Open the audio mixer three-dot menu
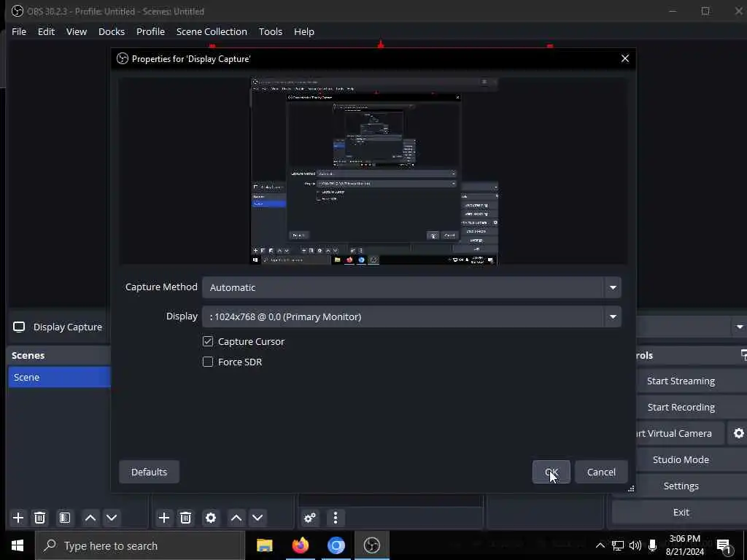747x560 pixels. 336,518
